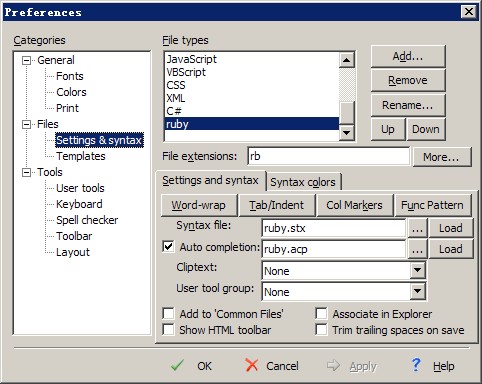482x384 pixels.
Task: Click the OK button label
Action: point(204,366)
